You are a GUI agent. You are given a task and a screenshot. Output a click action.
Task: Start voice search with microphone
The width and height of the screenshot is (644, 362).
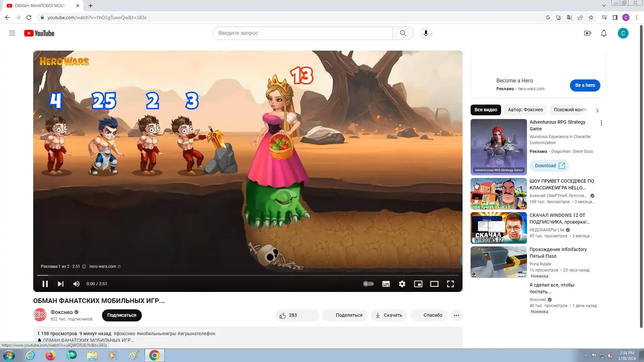(x=426, y=33)
